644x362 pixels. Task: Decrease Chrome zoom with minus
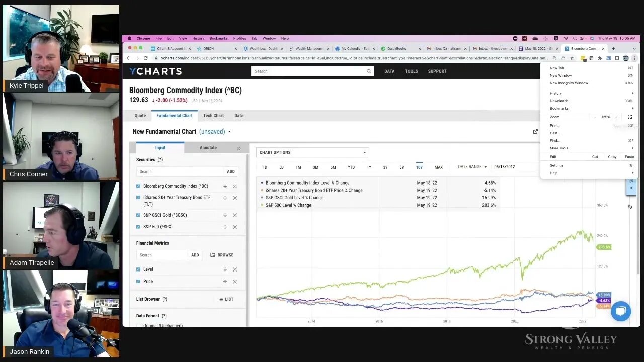click(595, 117)
